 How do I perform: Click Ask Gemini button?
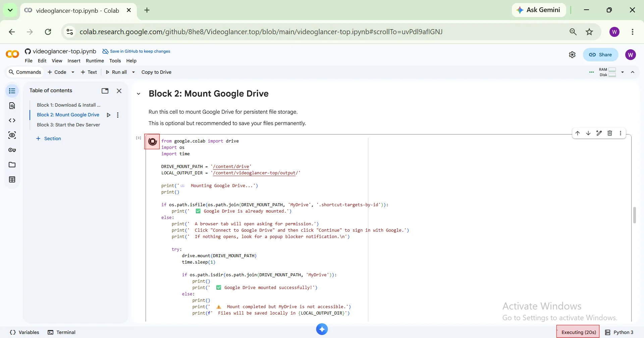[x=539, y=10]
